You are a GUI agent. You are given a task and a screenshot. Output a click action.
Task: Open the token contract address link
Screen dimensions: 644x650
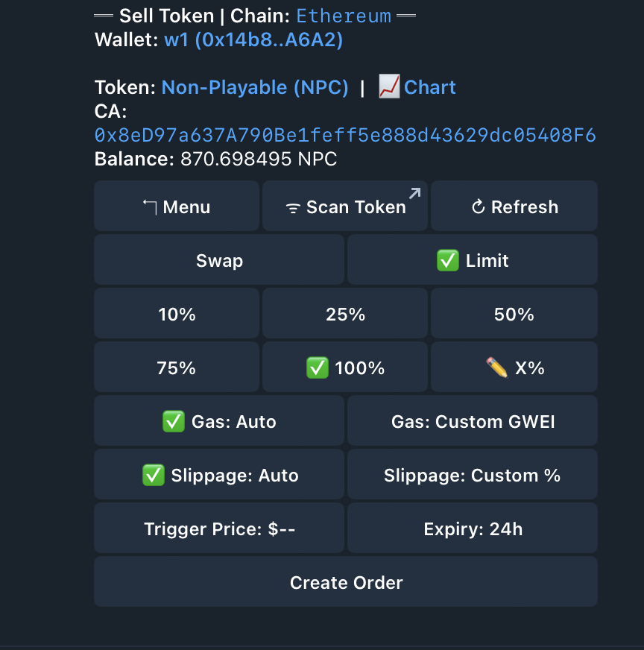point(345,135)
